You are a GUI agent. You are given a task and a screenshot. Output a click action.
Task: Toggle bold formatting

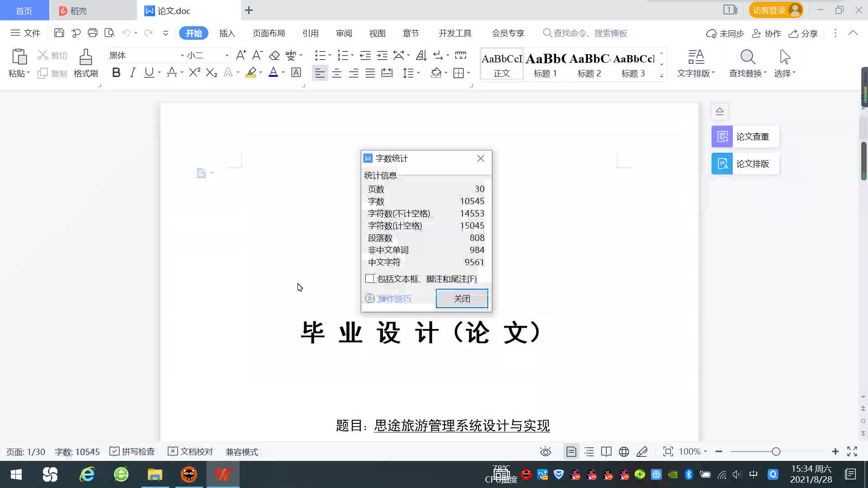tap(116, 73)
